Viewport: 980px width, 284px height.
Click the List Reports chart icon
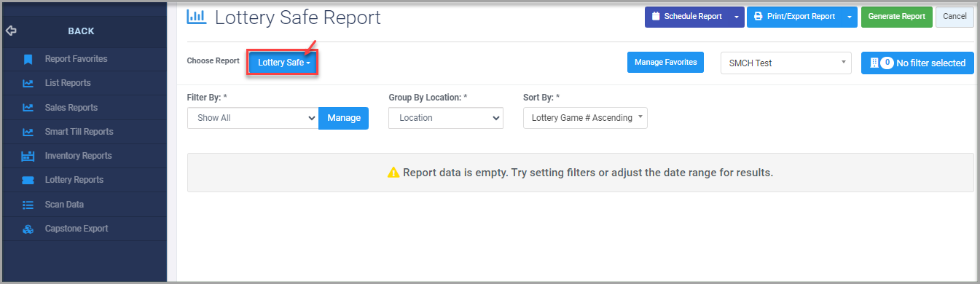(x=28, y=83)
